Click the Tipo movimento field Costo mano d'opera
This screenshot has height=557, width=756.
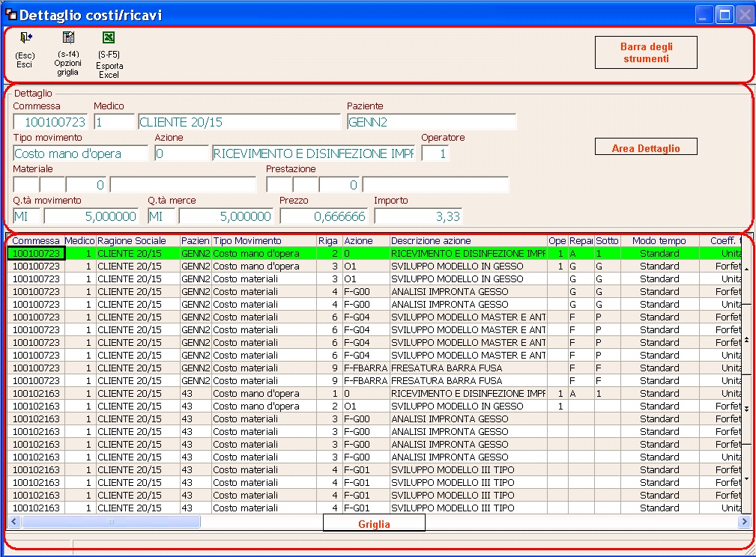80,153
